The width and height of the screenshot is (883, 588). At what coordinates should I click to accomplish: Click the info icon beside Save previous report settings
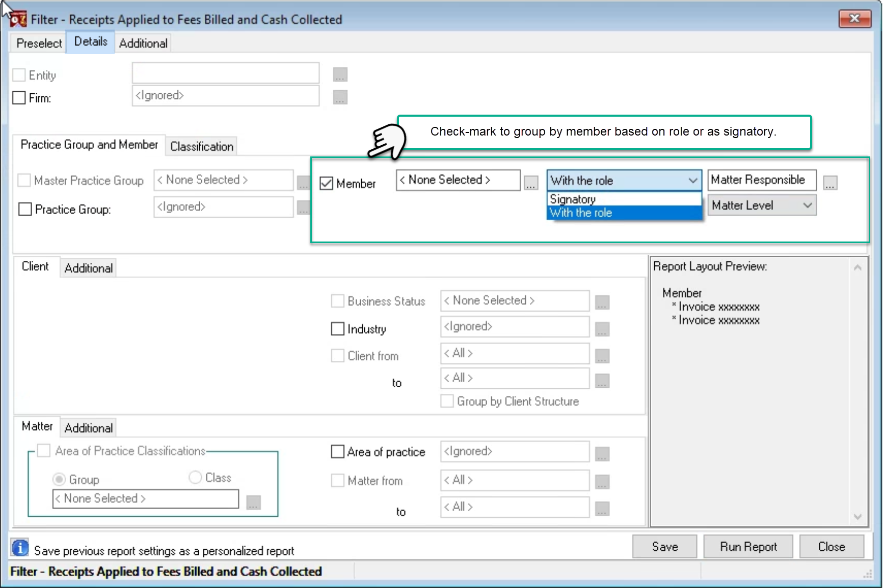click(x=20, y=548)
